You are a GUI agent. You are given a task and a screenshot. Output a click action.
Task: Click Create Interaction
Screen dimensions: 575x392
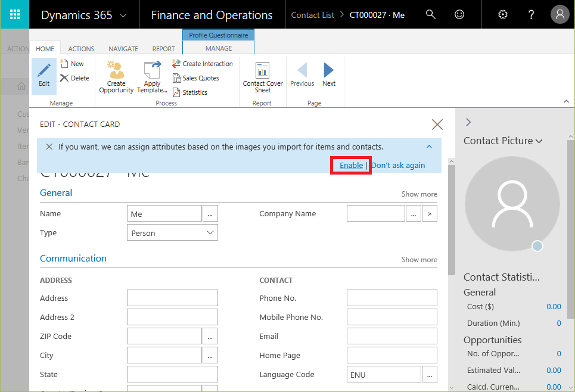pos(202,64)
